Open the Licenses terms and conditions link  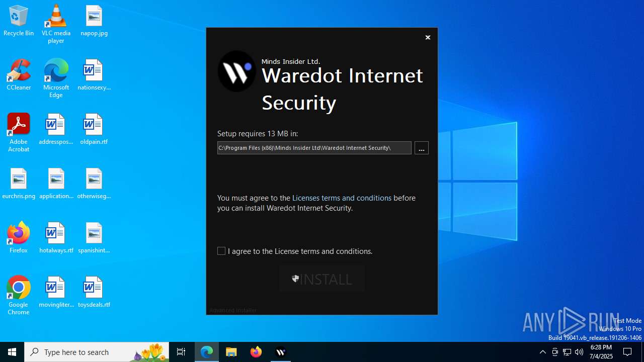click(342, 198)
